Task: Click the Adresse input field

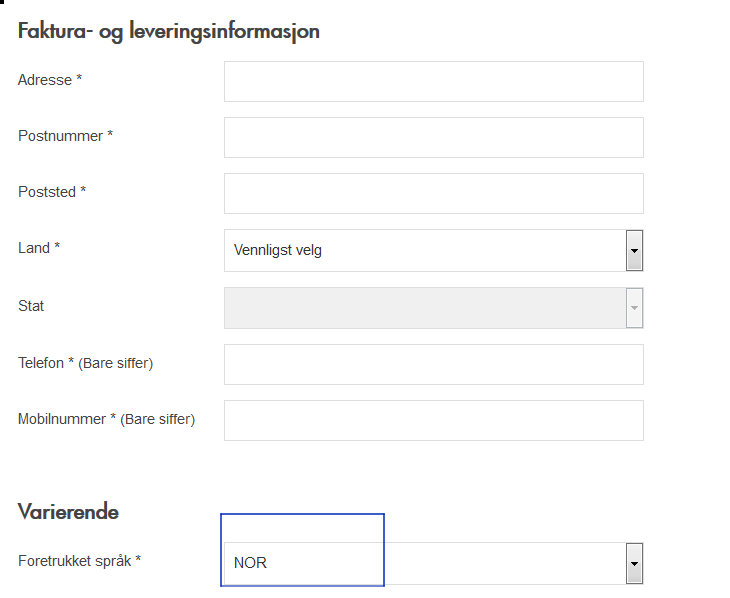Action: point(433,81)
